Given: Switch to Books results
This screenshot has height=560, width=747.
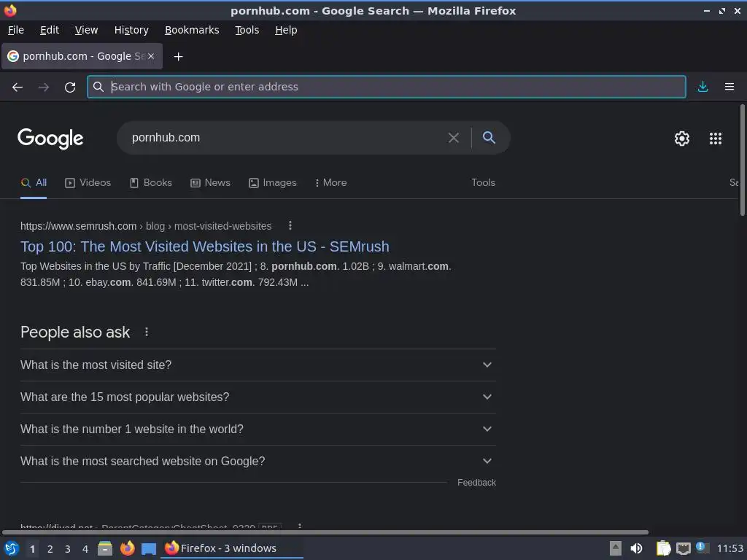Looking at the screenshot, I should 151,183.
